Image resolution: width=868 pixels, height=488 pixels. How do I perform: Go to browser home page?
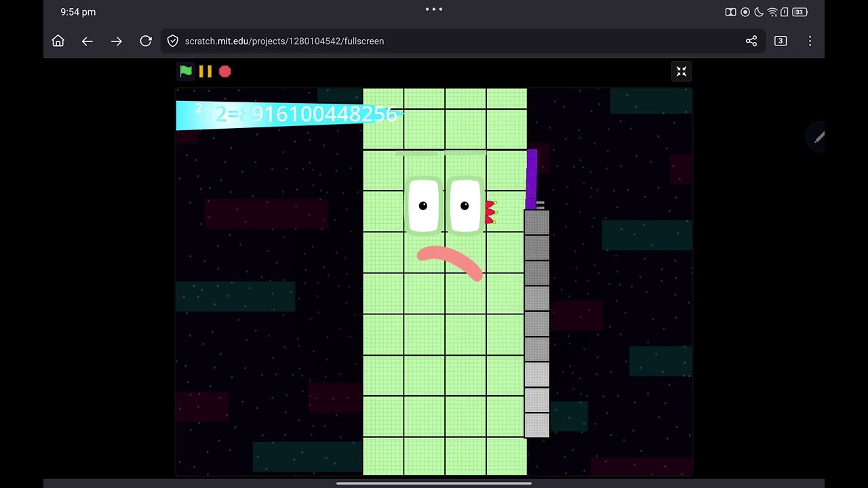point(58,41)
